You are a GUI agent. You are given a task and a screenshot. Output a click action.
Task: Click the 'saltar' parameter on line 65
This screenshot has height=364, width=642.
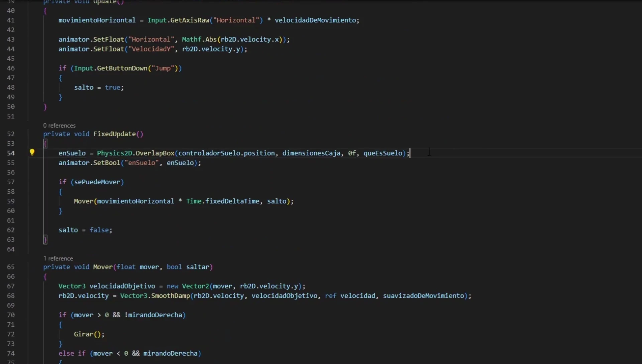coord(198,267)
